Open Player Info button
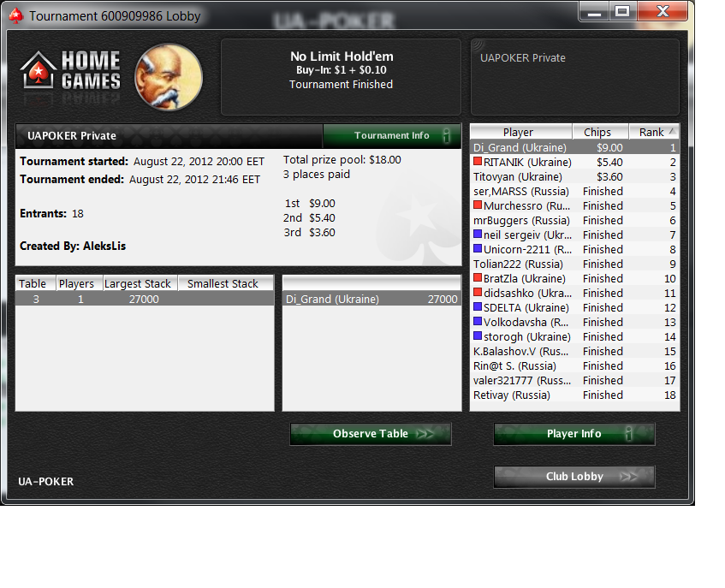Screen dimensions: 725x588 (x=574, y=434)
